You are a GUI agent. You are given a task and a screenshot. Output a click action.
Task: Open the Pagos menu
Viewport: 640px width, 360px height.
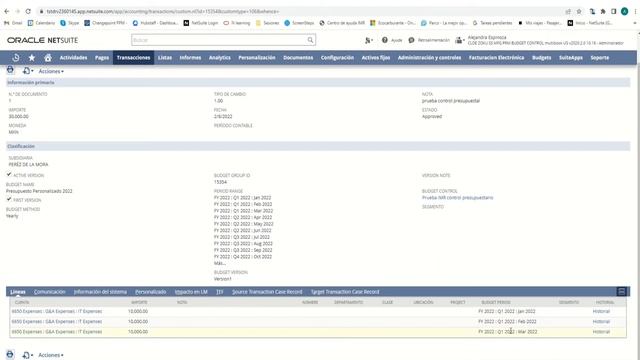[102, 58]
